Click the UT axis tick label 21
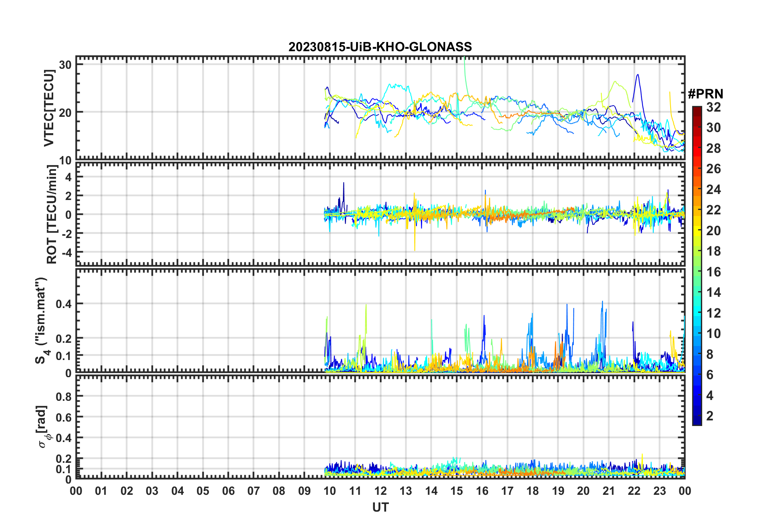 tap(609, 491)
